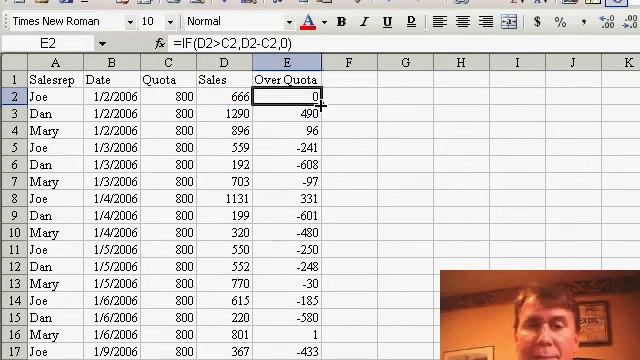Select cell showing -241
This screenshot has height=360, width=640.
point(287,147)
